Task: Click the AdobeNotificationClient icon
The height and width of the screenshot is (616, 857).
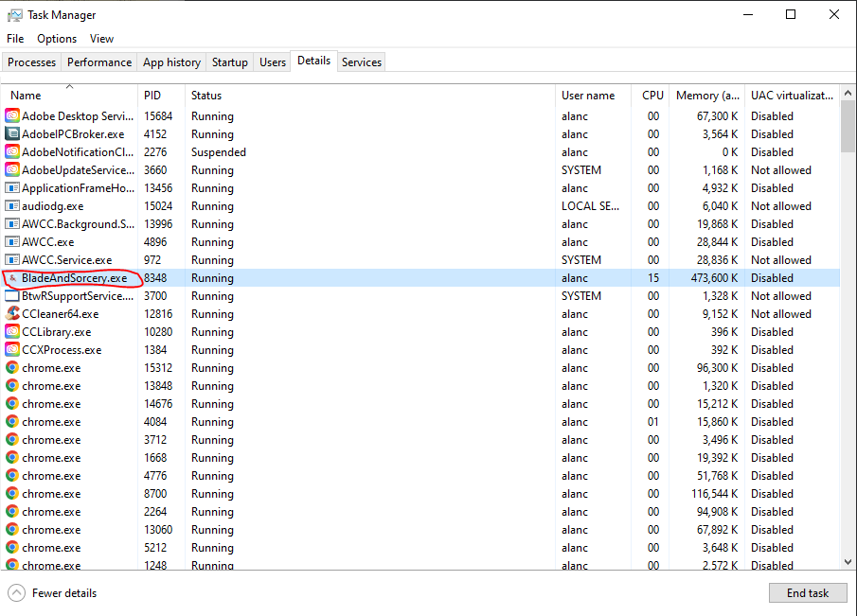Action: [x=12, y=151]
